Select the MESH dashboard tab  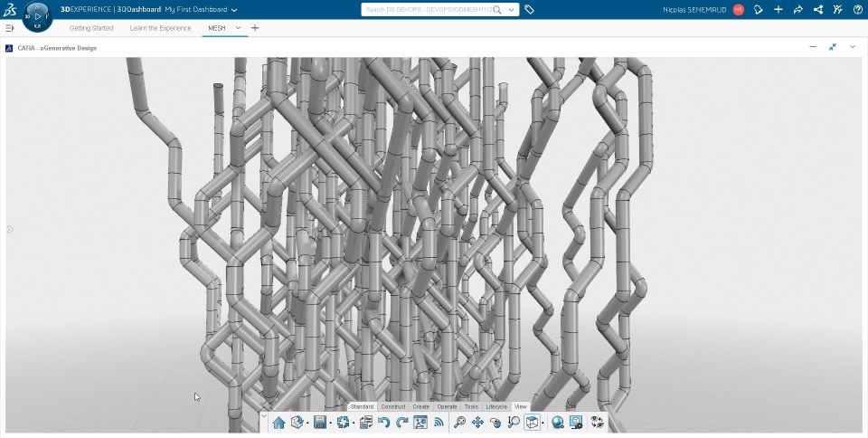(x=216, y=28)
